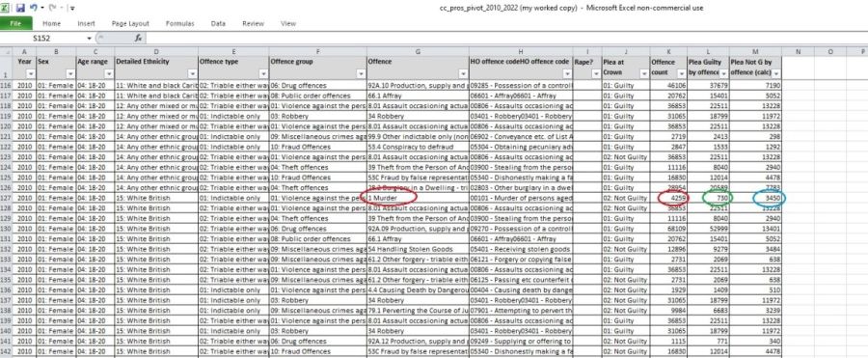Select column N header
The width and height of the screenshot is (868, 358).
click(x=798, y=51)
